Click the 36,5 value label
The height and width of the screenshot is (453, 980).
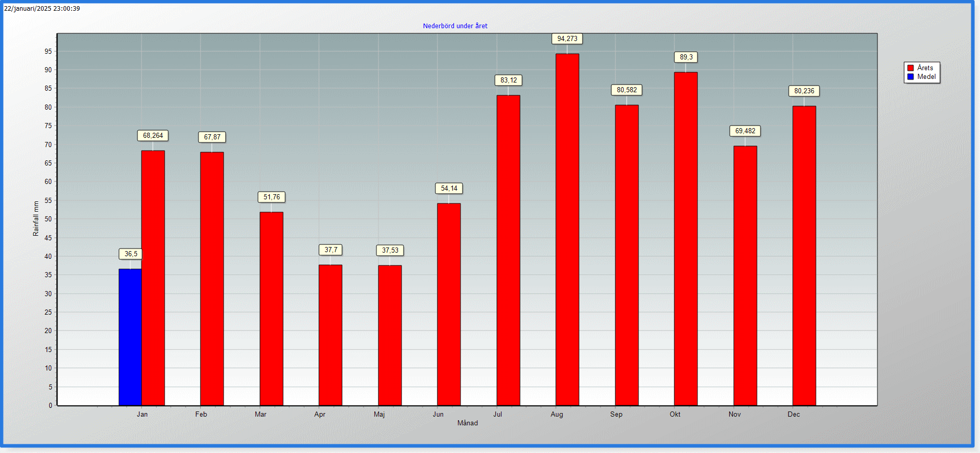[131, 254]
